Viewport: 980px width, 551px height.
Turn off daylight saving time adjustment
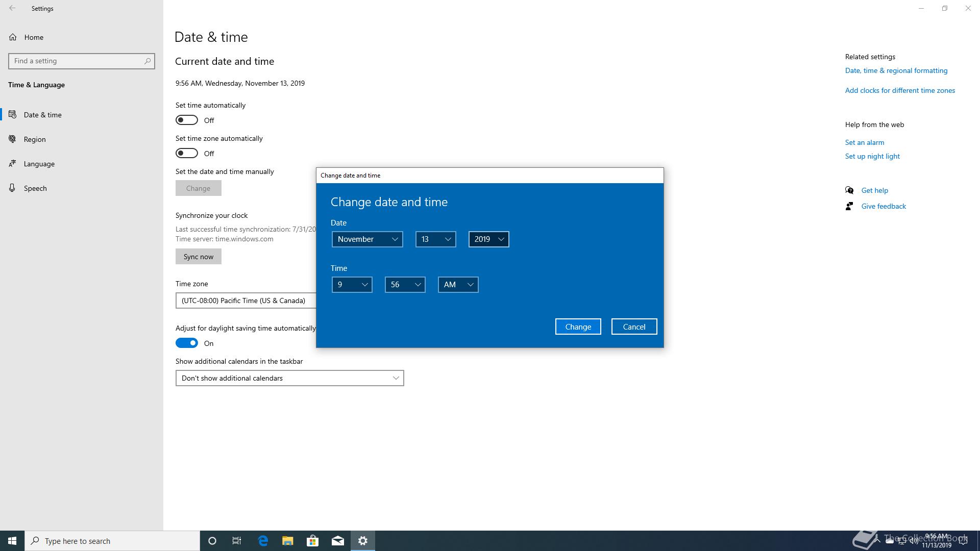pyautogui.click(x=187, y=343)
